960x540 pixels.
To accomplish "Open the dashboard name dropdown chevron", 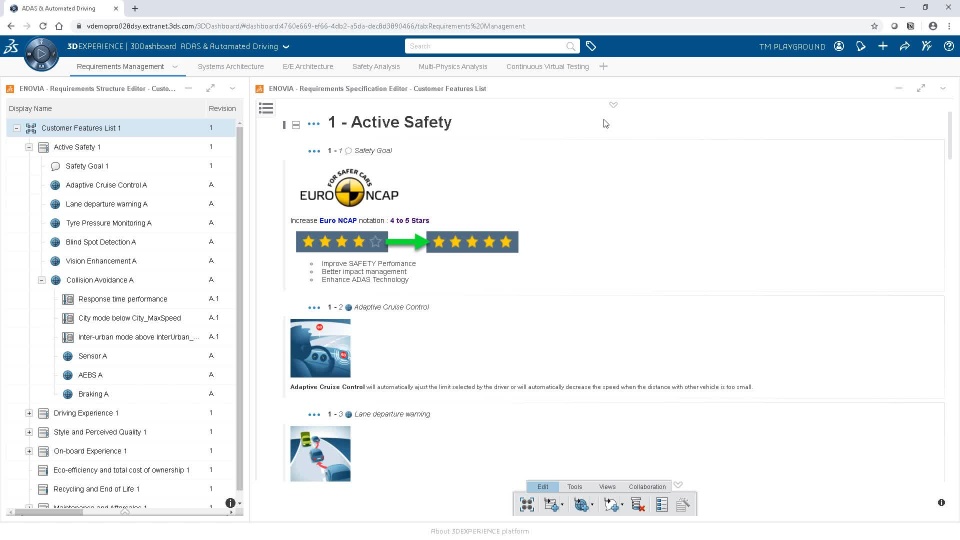I will [x=286, y=47].
